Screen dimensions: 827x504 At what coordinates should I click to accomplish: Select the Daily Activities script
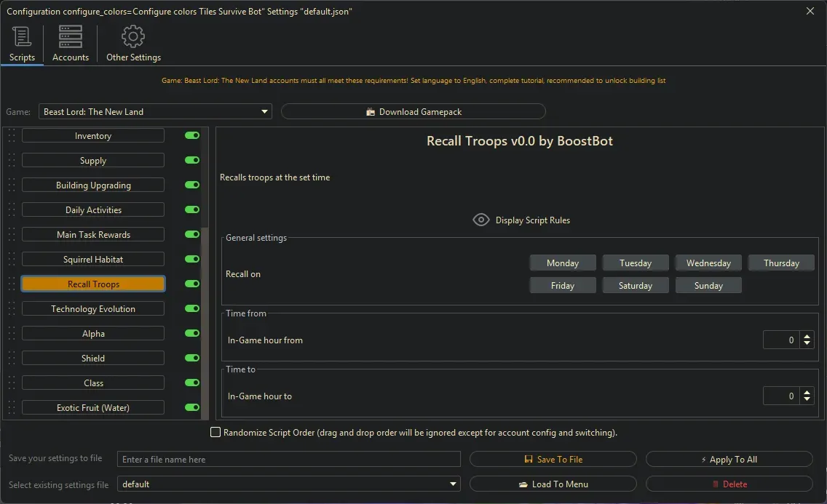[93, 210]
